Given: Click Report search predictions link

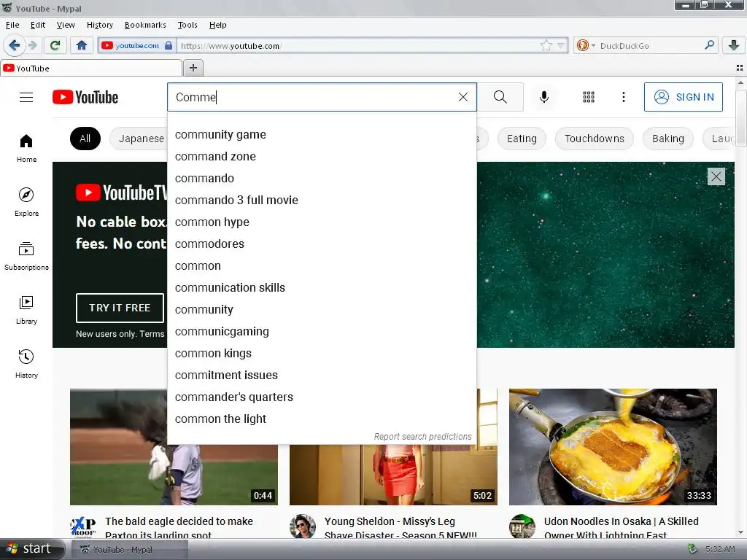Looking at the screenshot, I should click(422, 436).
